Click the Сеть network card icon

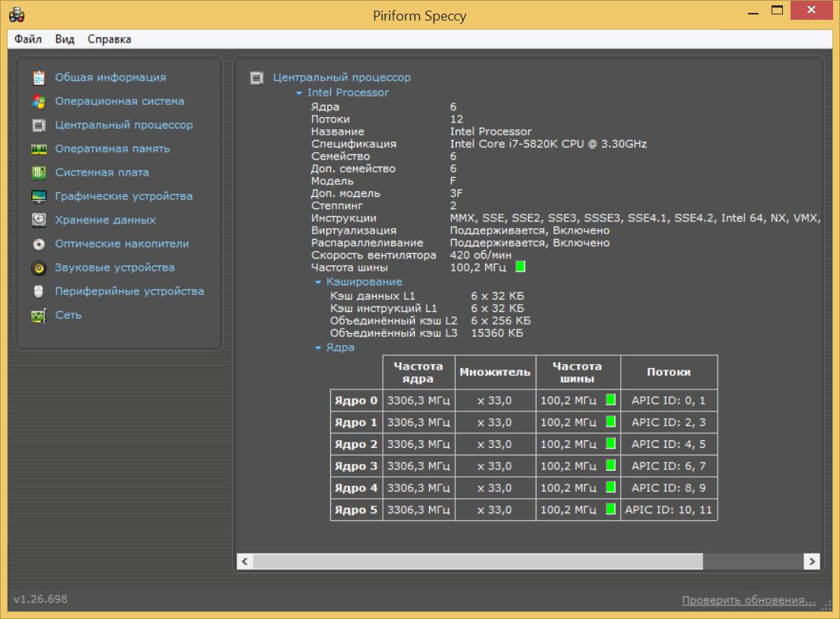pos(39,316)
